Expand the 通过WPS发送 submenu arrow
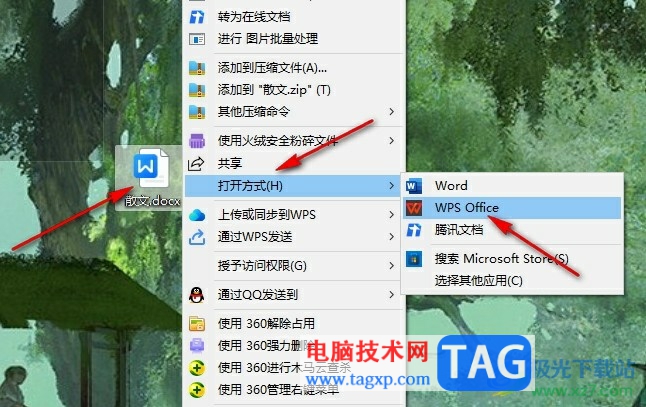This screenshot has height=407, width=646. 391,237
